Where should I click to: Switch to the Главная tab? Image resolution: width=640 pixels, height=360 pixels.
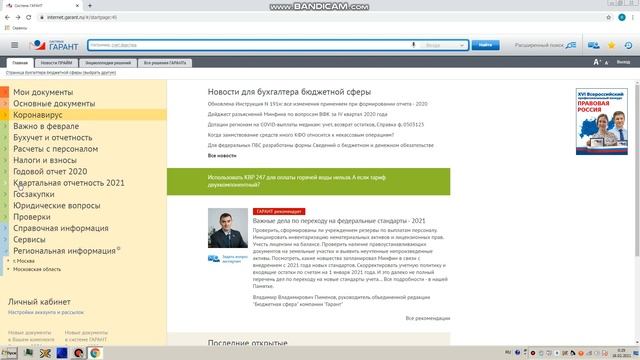click(x=20, y=63)
